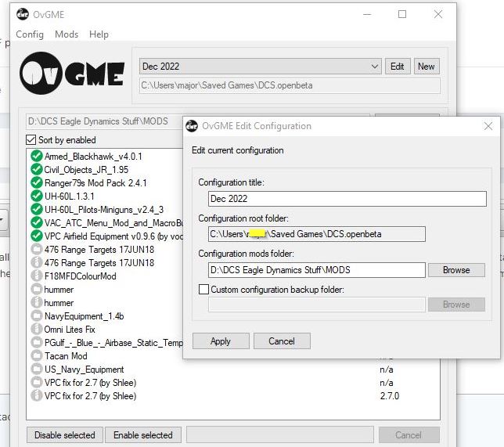Click the Configuration mods folder input field
Image resolution: width=504 pixels, height=447 pixels.
(317, 270)
